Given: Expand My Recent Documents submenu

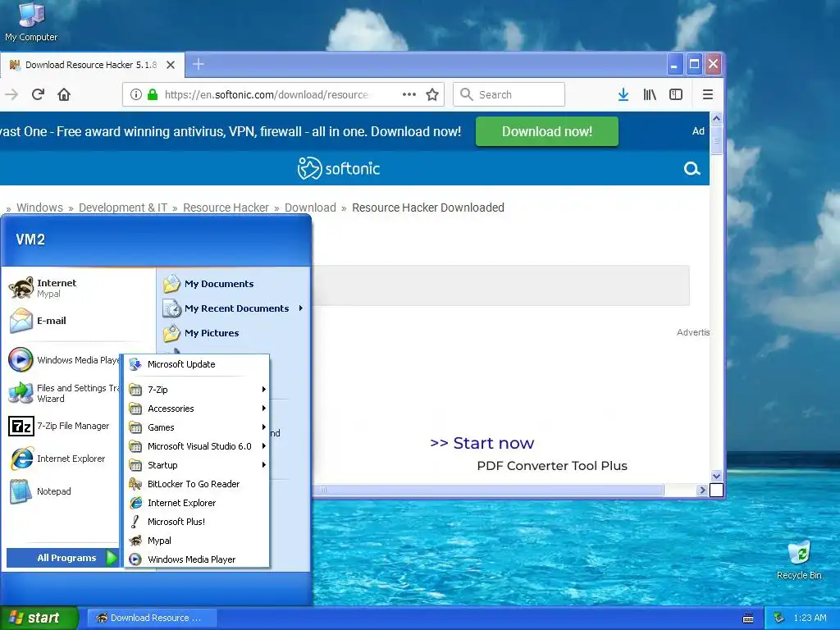Looking at the screenshot, I should [x=234, y=308].
